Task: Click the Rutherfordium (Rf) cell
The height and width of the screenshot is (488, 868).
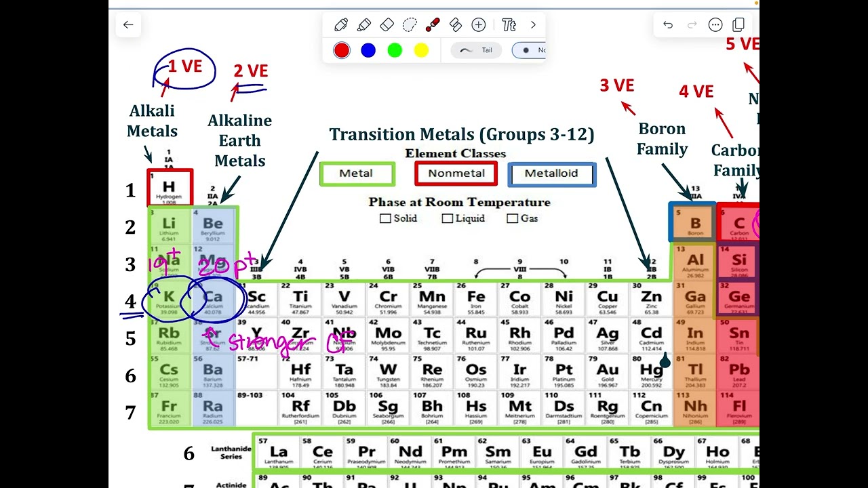Action: tap(300, 409)
